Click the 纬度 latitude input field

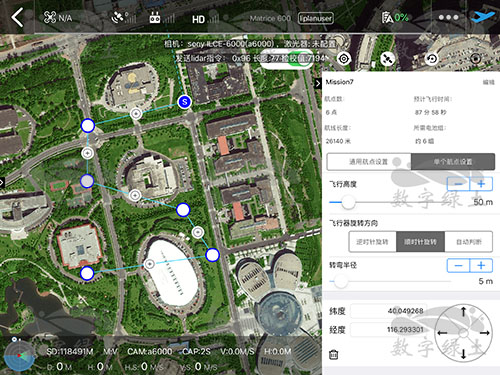pos(389,311)
